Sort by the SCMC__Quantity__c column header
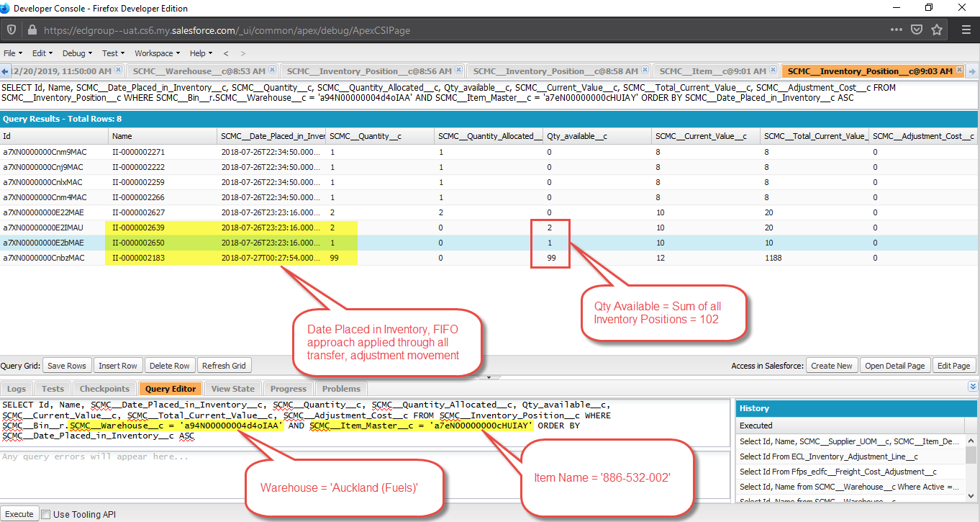Viewport: 980px width, 522px height. coord(380,136)
